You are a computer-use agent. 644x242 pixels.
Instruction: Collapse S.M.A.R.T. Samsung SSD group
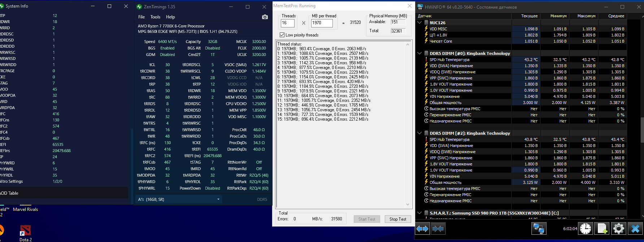419,213
